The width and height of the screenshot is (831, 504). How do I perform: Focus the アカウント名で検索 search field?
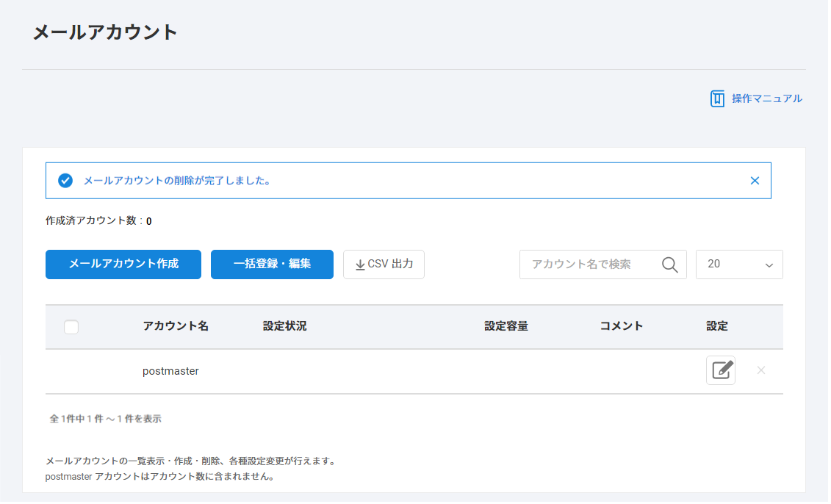pyautogui.click(x=588, y=264)
